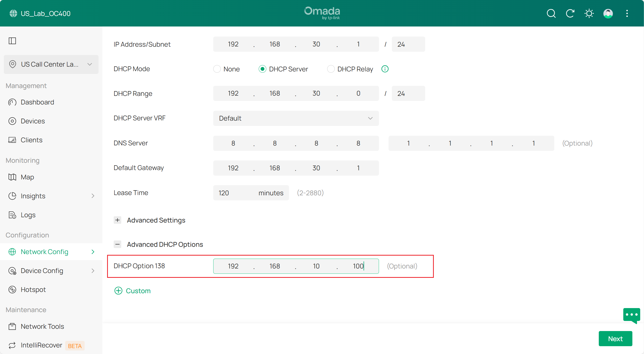Click the Next button
Screen dimensions: 644x354
point(615,338)
